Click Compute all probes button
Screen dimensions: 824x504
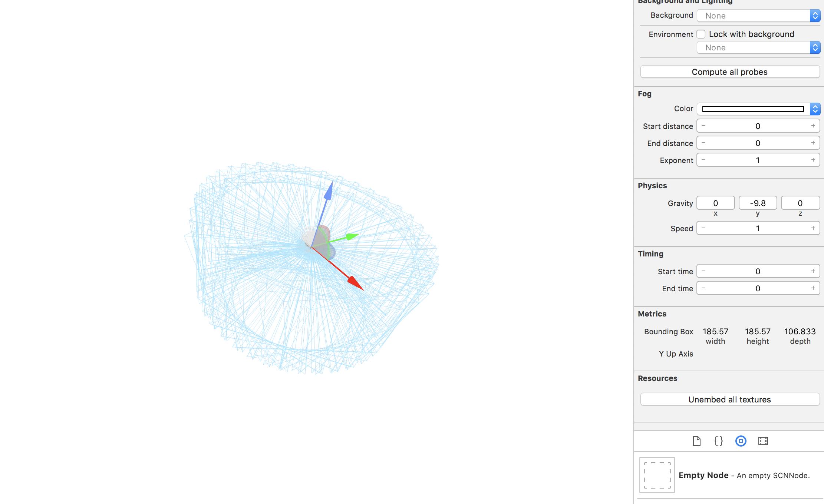click(729, 72)
